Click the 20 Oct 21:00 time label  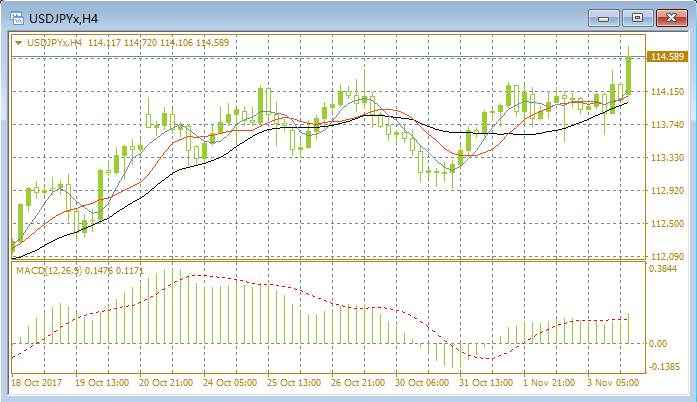click(166, 382)
